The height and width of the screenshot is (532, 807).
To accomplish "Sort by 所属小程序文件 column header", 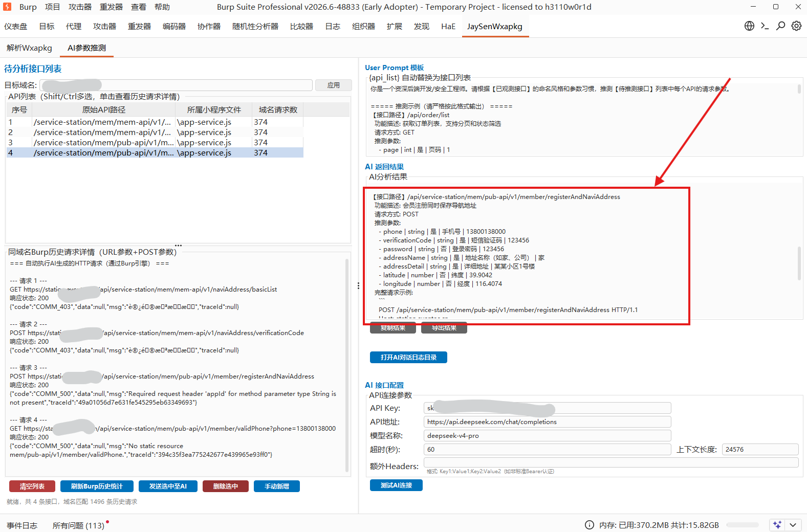I will (x=214, y=110).
